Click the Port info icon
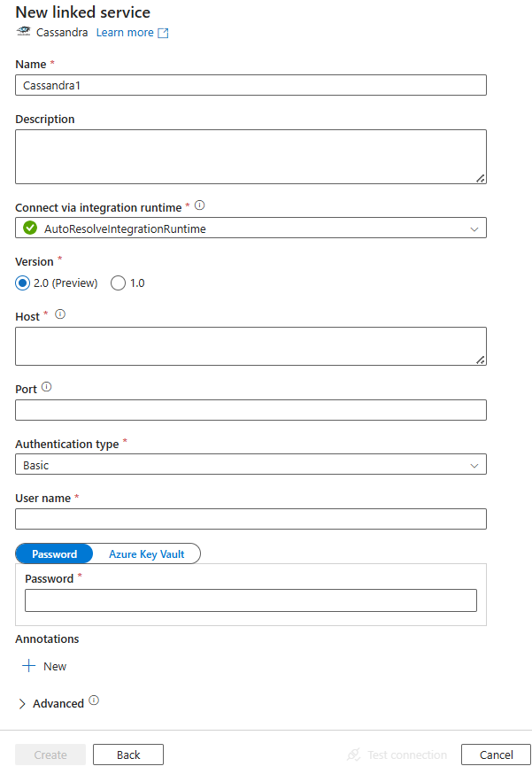532x774 pixels. pyautogui.click(x=49, y=386)
